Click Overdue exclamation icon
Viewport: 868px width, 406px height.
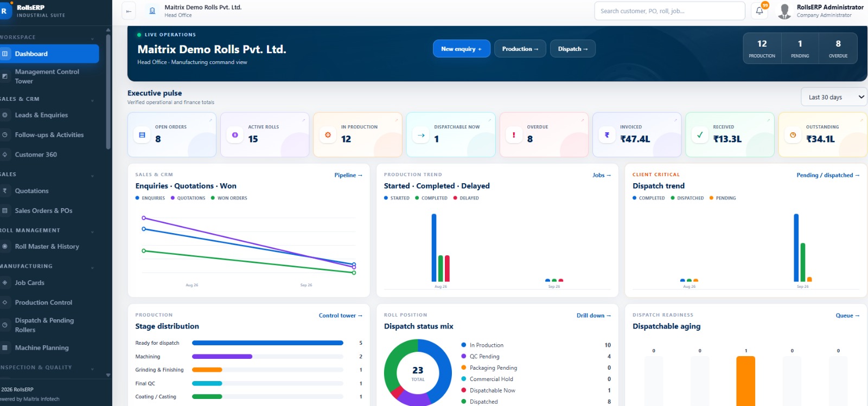click(514, 135)
